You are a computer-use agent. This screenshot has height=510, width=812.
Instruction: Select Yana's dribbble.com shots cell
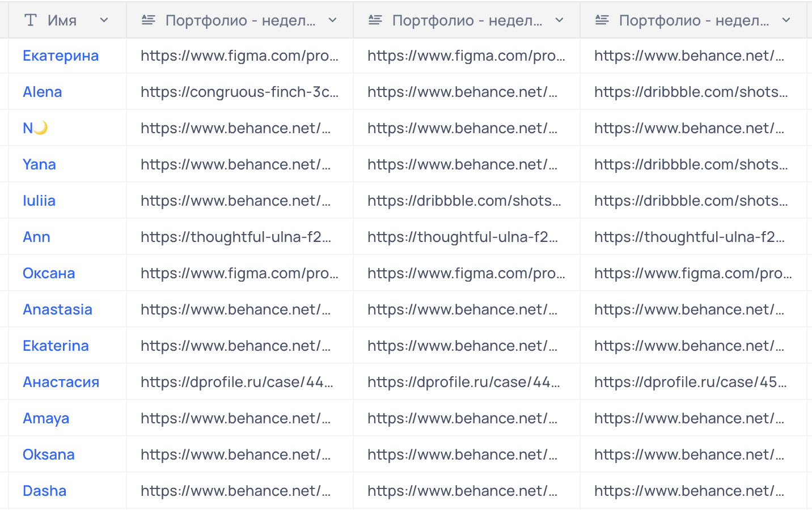coord(693,164)
